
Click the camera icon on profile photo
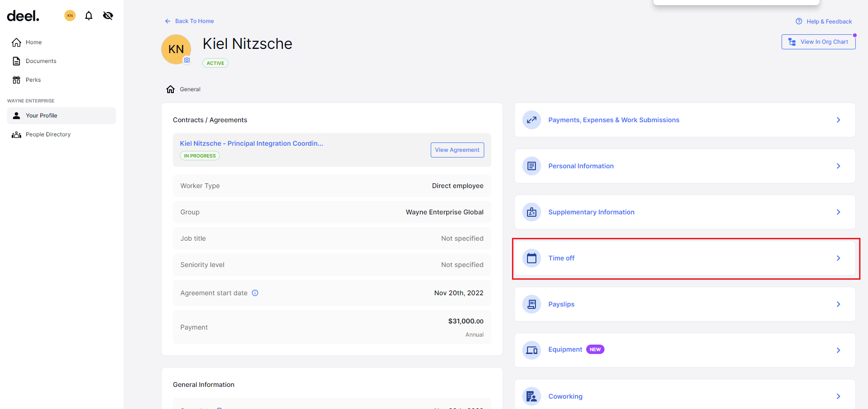pos(187,60)
